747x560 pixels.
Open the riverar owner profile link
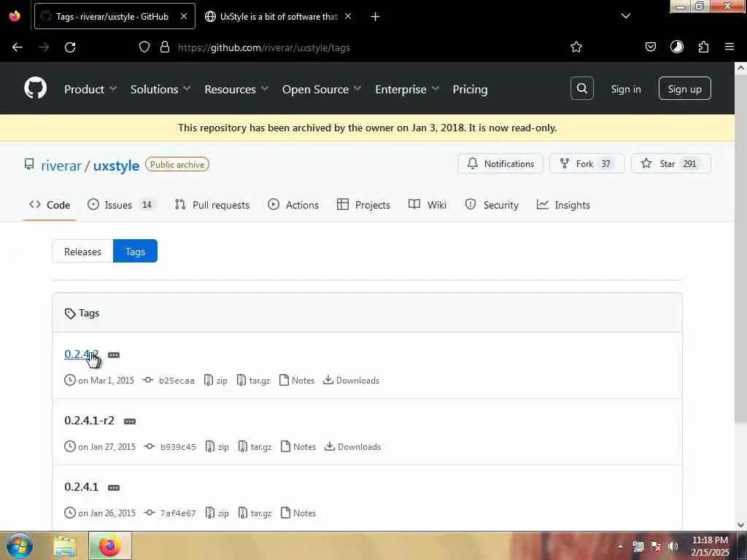tap(61, 166)
